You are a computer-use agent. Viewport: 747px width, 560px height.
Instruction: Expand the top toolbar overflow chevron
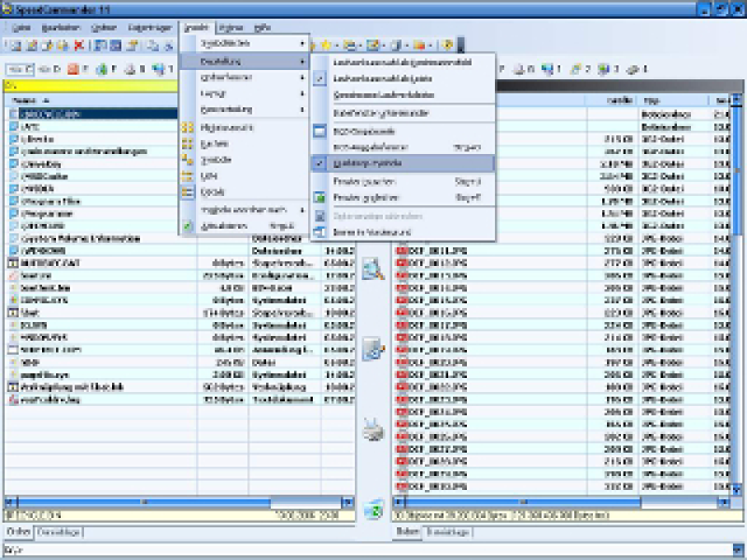(460, 45)
